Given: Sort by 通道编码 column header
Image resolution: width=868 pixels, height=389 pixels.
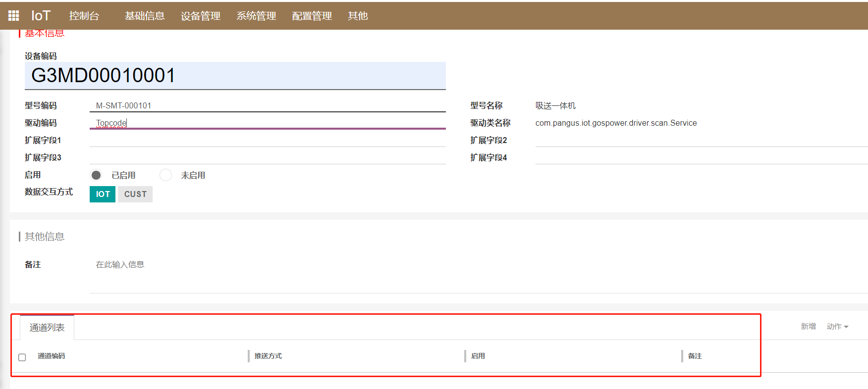Looking at the screenshot, I should tap(52, 356).
